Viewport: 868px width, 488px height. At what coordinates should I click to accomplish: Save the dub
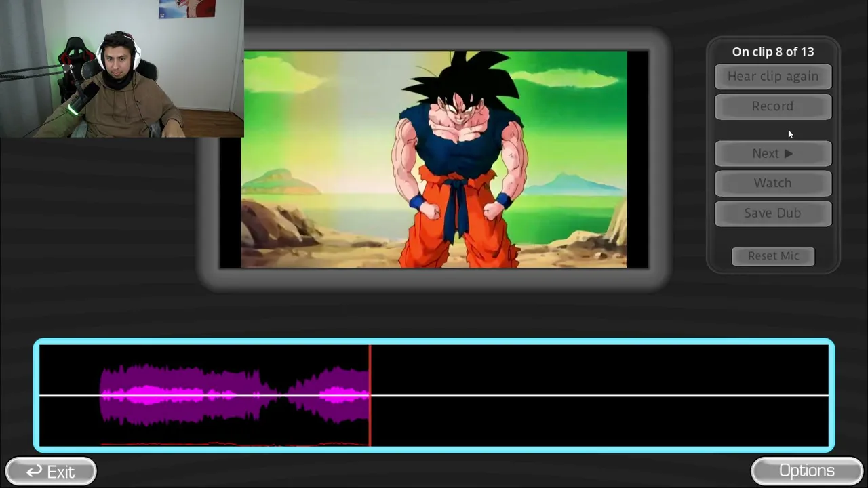point(773,213)
